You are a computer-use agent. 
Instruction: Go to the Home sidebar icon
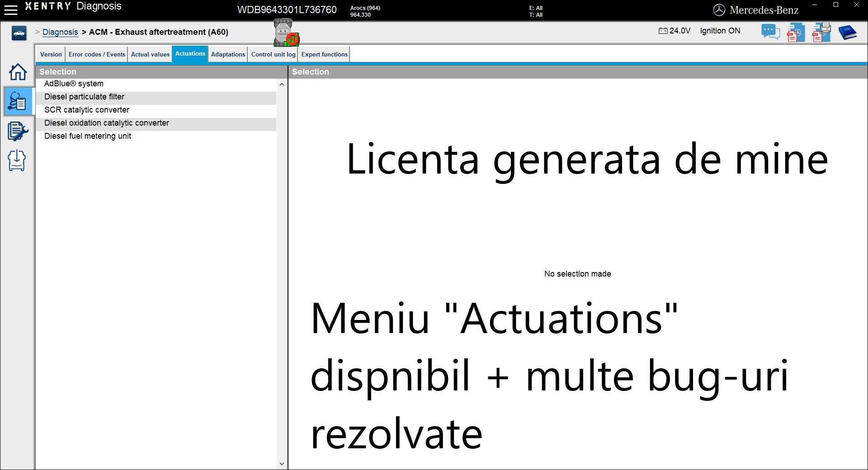click(x=18, y=72)
